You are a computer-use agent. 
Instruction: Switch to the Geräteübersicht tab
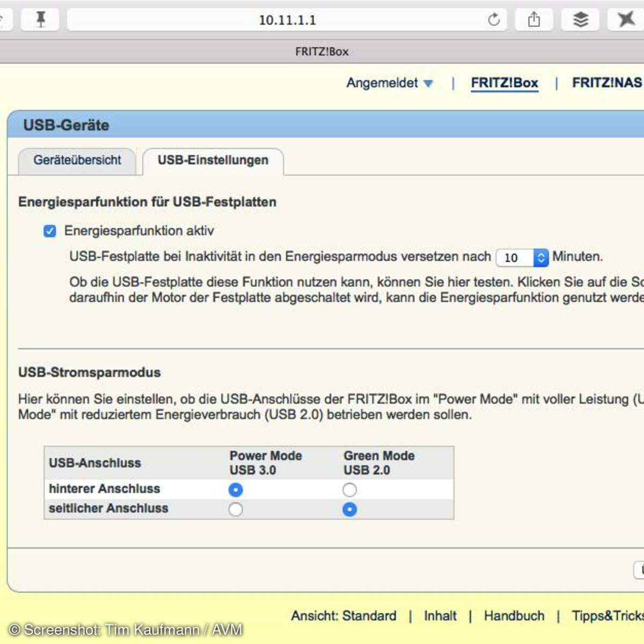[77, 160]
